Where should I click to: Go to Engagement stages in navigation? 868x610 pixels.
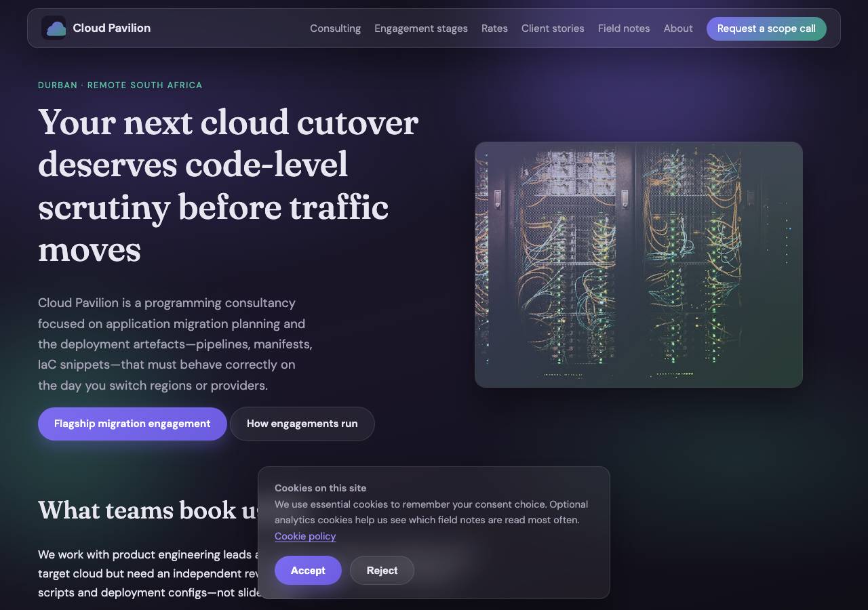[x=421, y=28]
